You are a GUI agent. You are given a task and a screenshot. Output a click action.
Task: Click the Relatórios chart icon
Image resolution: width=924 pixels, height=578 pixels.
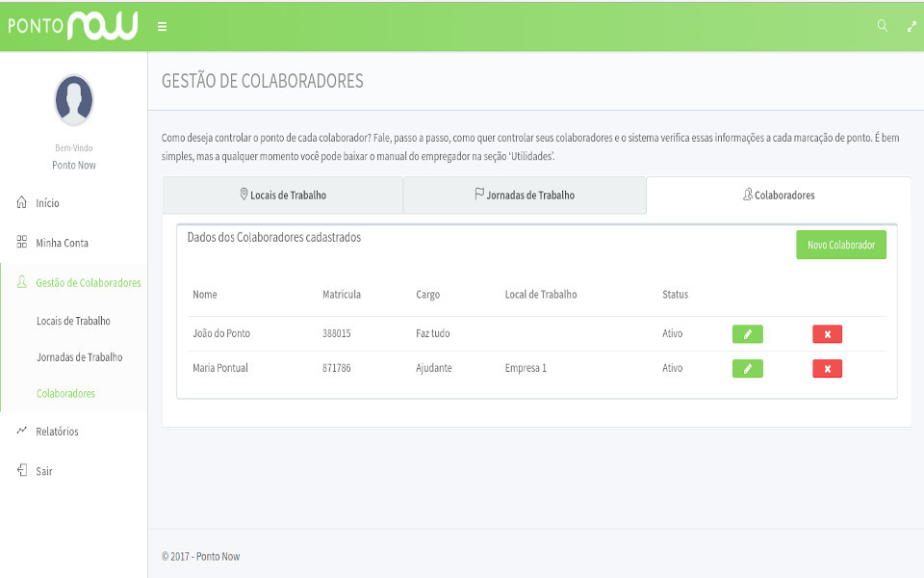point(22,431)
